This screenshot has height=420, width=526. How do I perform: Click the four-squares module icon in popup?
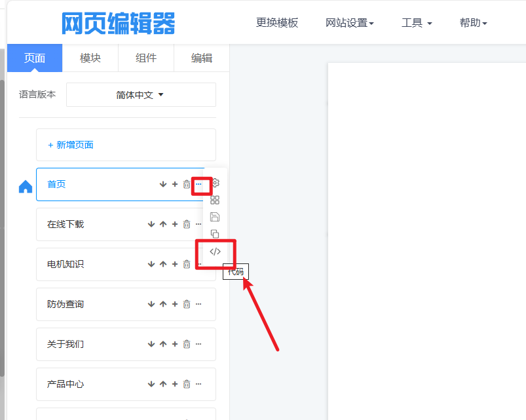coord(215,200)
